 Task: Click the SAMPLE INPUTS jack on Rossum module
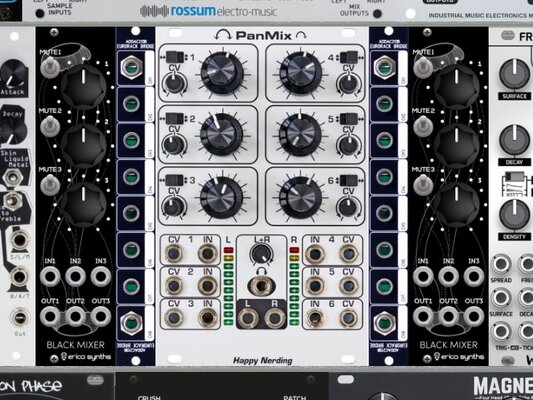[40, 13]
